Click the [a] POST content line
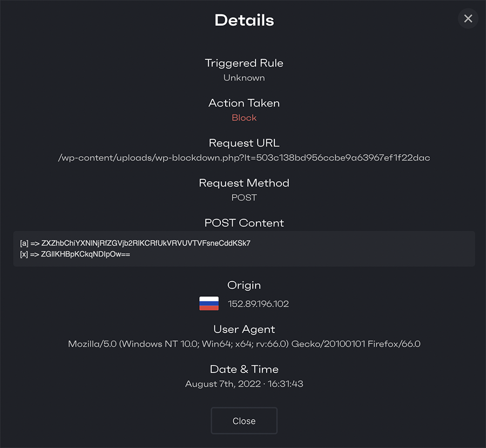Screen dimensions: 486x448 tap(135, 243)
